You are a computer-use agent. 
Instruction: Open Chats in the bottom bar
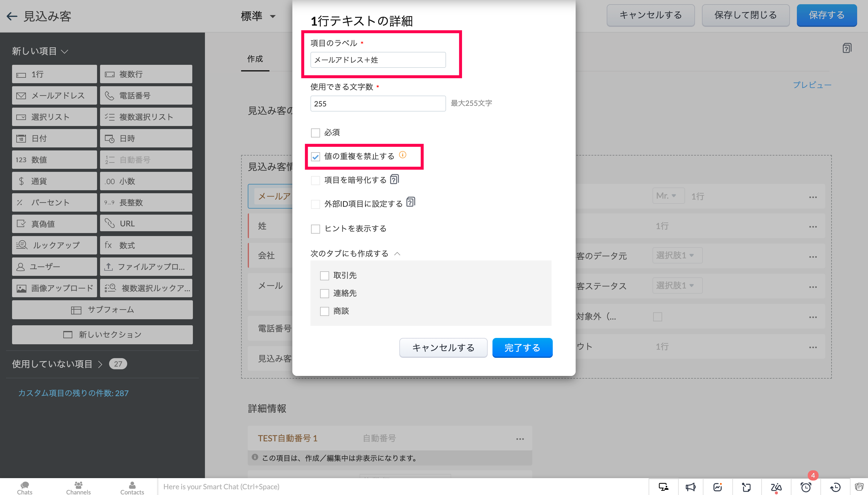coord(24,487)
